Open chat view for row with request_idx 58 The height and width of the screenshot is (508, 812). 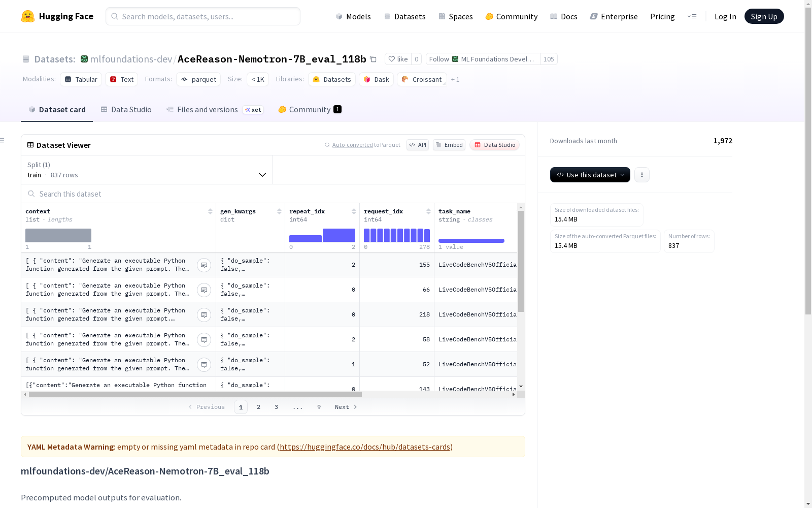(204, 340)
